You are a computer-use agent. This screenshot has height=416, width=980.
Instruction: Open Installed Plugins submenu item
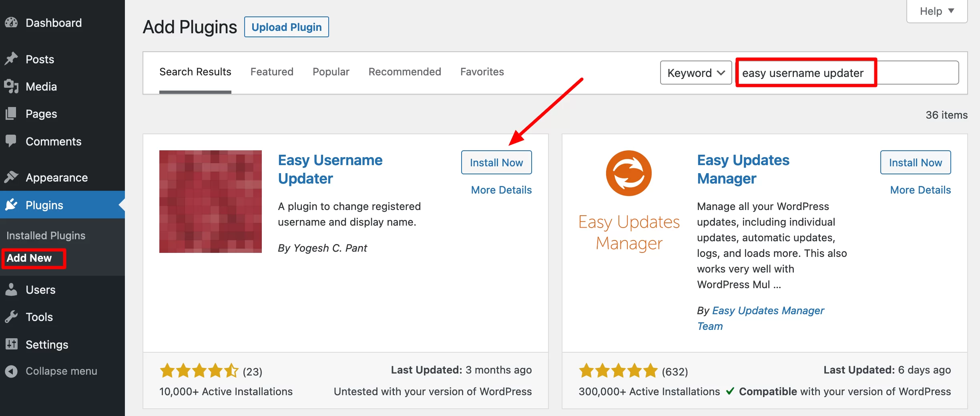[x=46, y=236]
